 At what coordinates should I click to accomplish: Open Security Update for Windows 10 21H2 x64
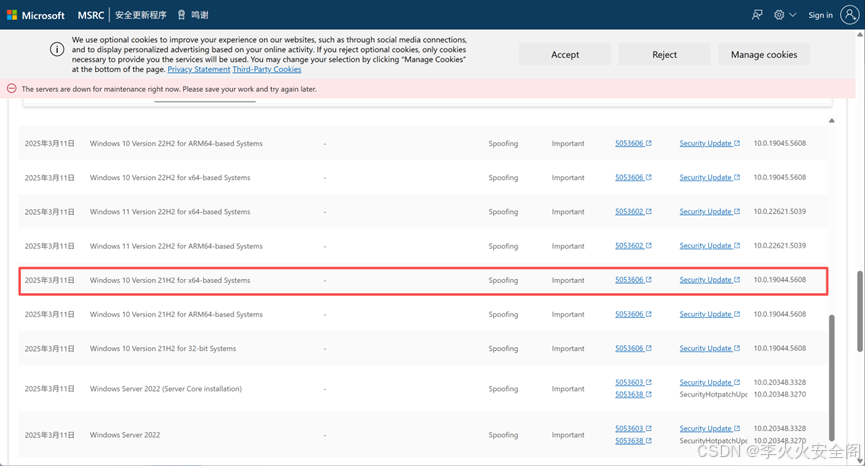pyautogui.click(x=709, y=280)
